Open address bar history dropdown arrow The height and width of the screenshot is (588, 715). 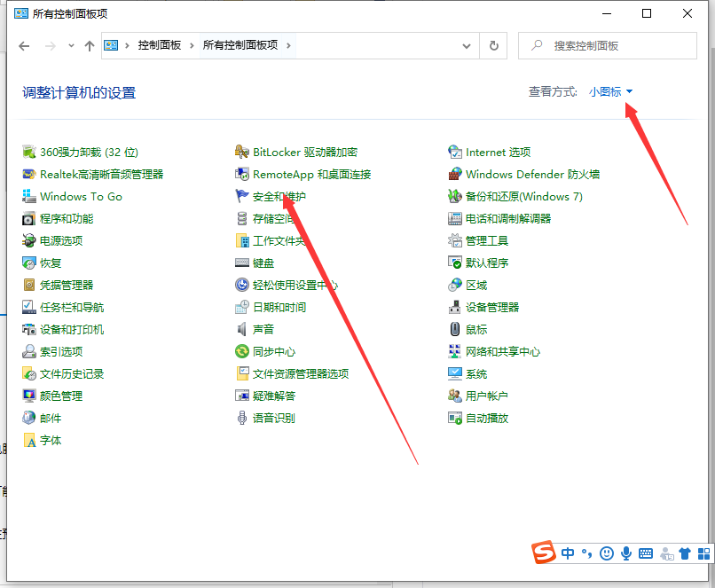(467, 45)
